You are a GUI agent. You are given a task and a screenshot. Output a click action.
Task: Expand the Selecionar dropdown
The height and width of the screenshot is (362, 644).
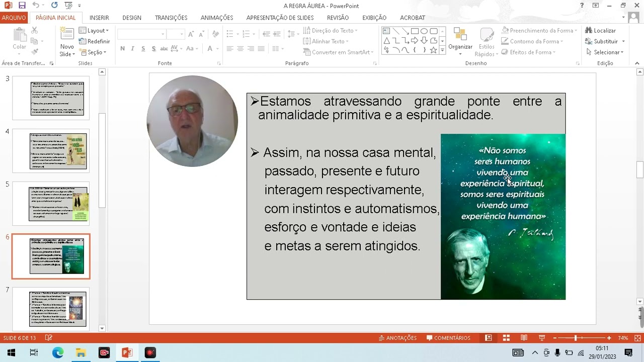pos(604,52)
